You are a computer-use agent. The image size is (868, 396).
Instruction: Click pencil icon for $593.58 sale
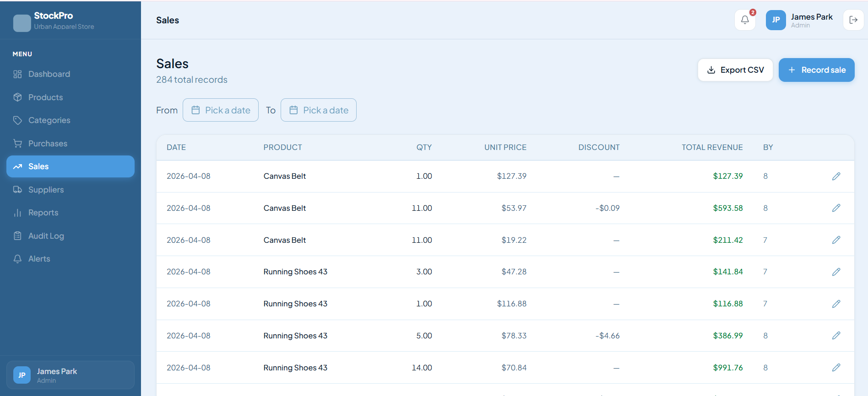pos(836,208)
